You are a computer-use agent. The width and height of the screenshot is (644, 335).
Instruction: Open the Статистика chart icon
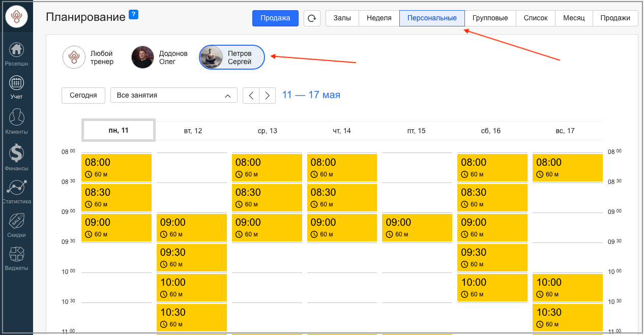pyautogui.click(x=17, y=187)
